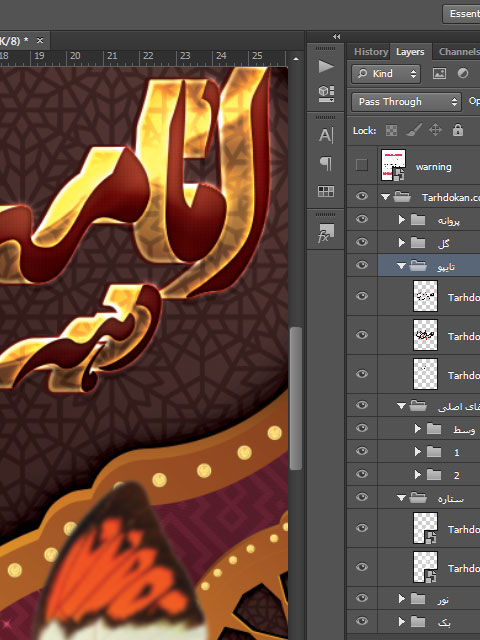Click the adjustment layer filter icon

pos(462,73)
